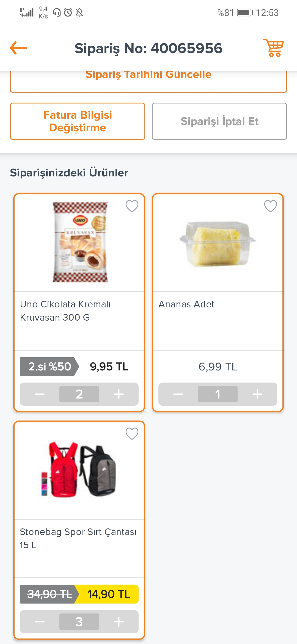Decrease Ananas Adet quantity
This screenshot has width=297, height=644.
point(178,394)
